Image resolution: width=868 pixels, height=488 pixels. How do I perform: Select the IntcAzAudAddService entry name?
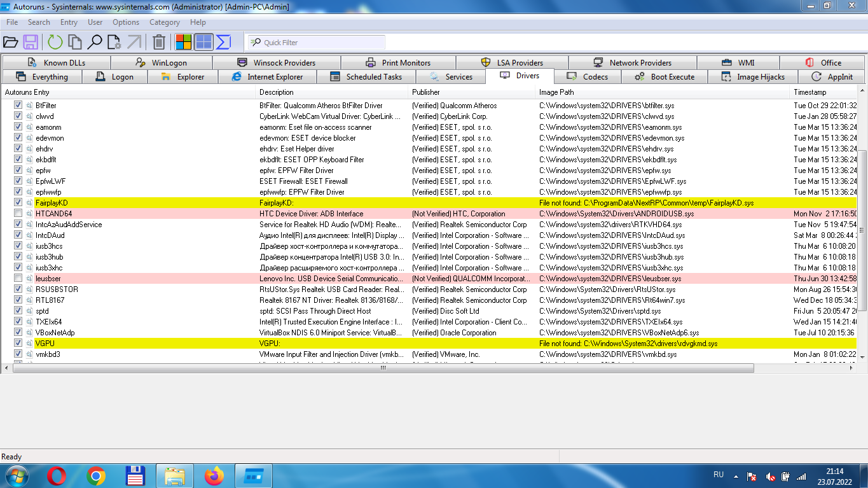[69, 225]
